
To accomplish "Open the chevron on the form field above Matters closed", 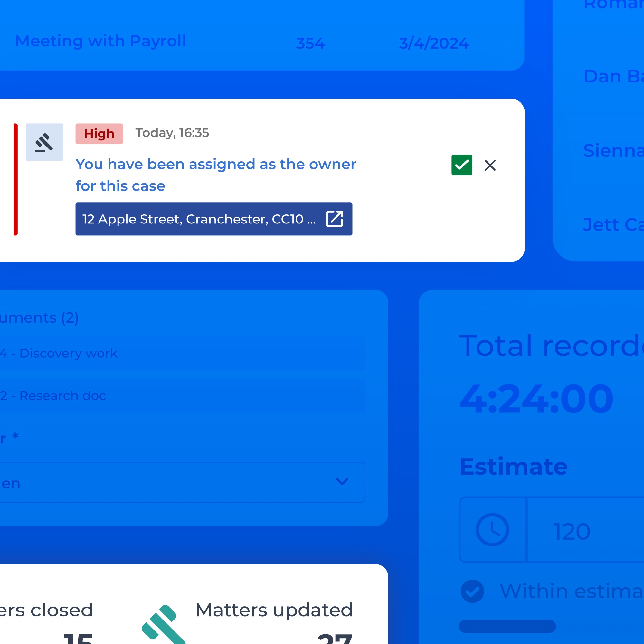I will (342, 482).
